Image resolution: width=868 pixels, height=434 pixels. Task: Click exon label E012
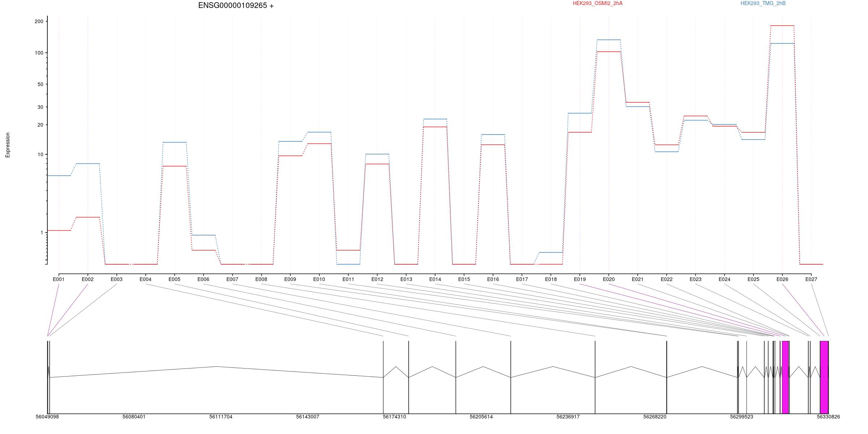tap(377, 279)
